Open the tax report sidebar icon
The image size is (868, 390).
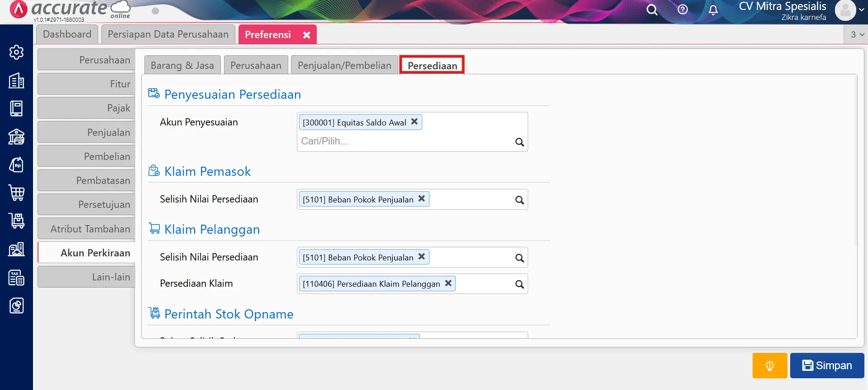(16, 278)
